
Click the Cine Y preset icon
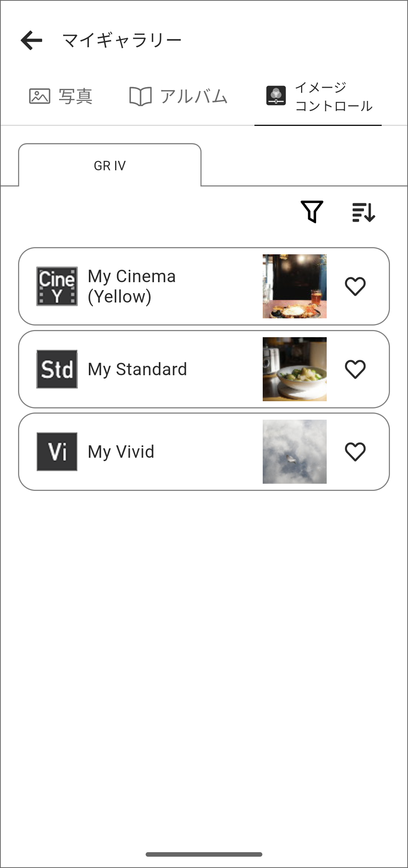(57, 286)
